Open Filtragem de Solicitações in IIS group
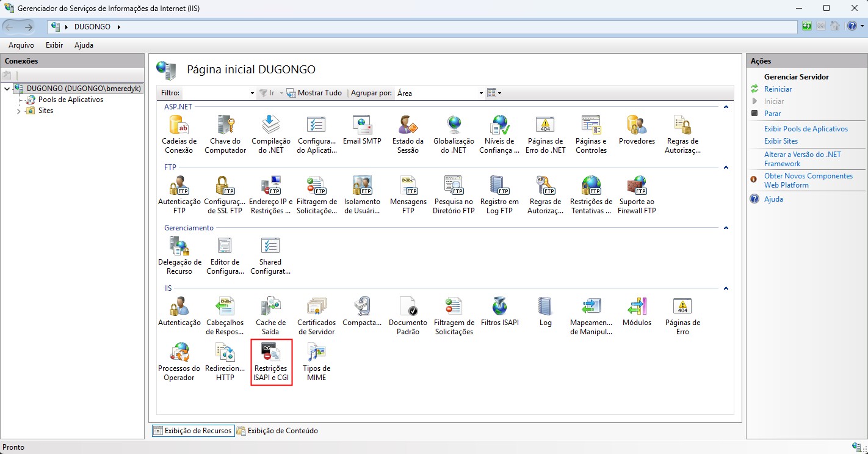Viewport: 868px width, 454px height. pyautogui.click(x=454, y=316)
